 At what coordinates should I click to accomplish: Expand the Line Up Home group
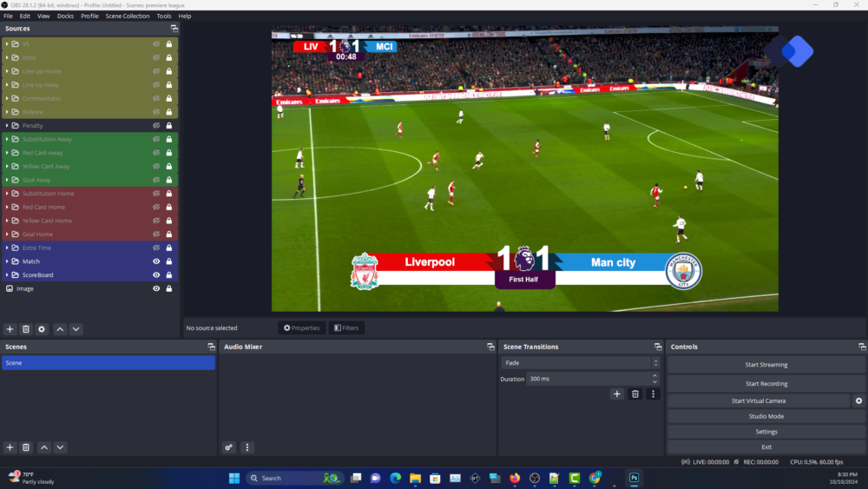pyautogui.click(x=7, y=71)
